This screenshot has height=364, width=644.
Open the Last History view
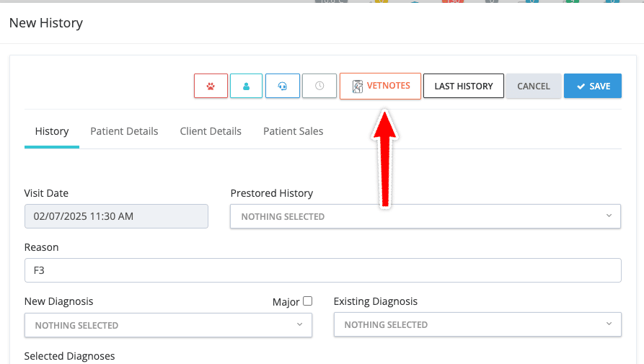(463, 86)
